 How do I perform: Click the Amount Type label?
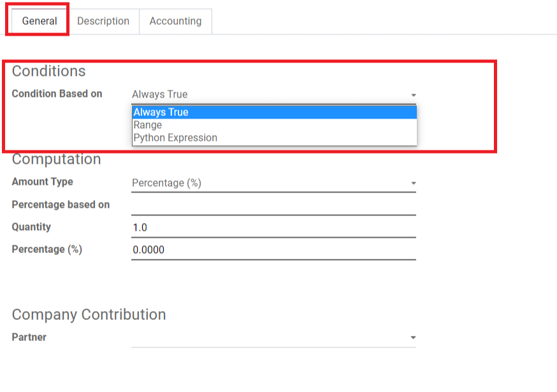coord(42,182)
